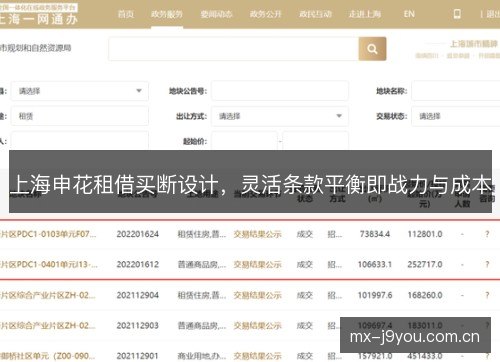500x362 pixels.
Task: Click notice number 202112901
Action: pos(138,356)
